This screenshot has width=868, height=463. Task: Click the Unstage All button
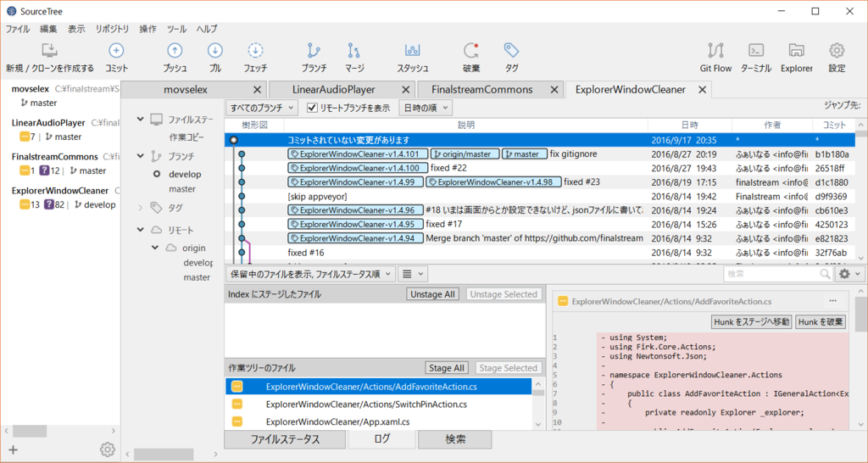click(432, 294)
